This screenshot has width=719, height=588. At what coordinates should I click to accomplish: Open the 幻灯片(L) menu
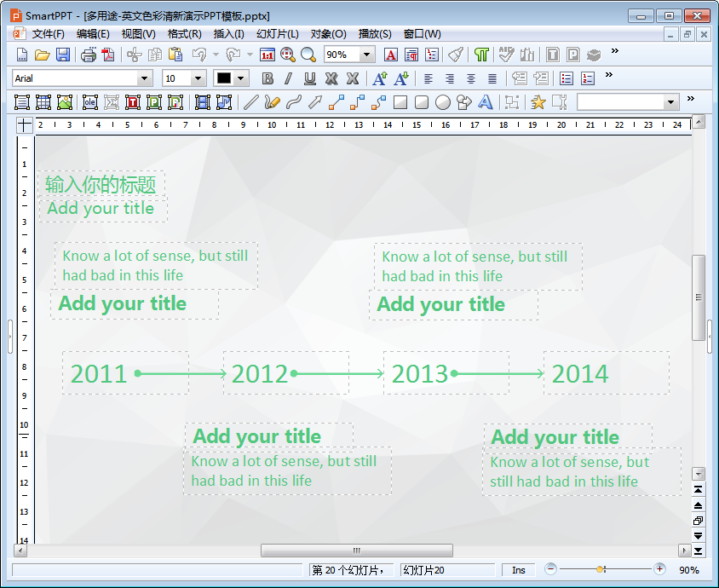[x=278, y=34]
